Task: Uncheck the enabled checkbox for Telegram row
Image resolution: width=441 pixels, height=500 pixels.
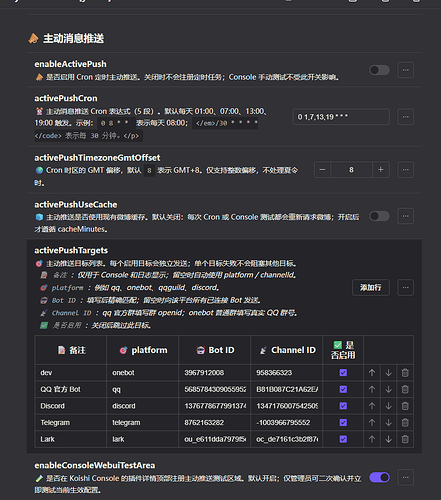Action: tap(343, 423)
